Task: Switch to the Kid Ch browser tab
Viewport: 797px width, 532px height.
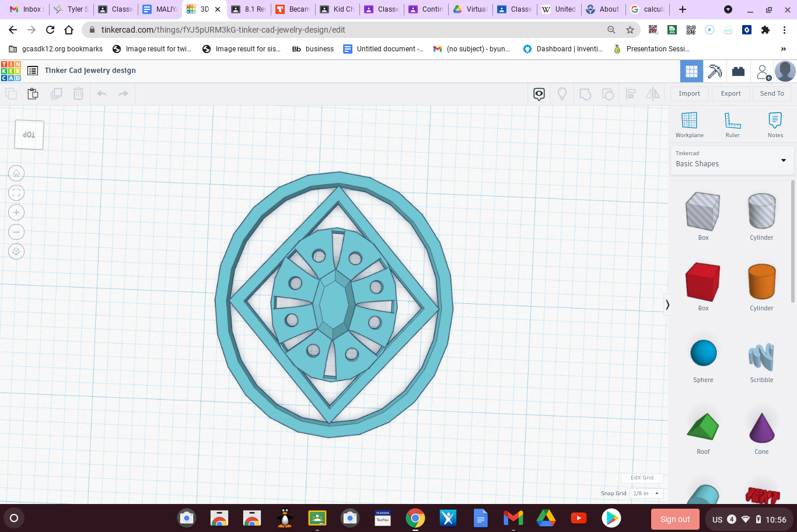Action: pyautogui.click(x=338, y=9)
